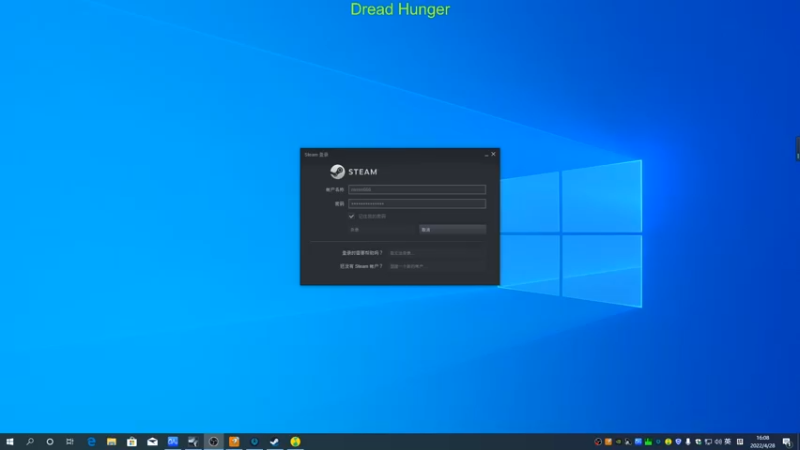The height and width of the screenshot is (450, 800).
Task: Click OBS tray icon in system tray
Action: coord(598,442)
